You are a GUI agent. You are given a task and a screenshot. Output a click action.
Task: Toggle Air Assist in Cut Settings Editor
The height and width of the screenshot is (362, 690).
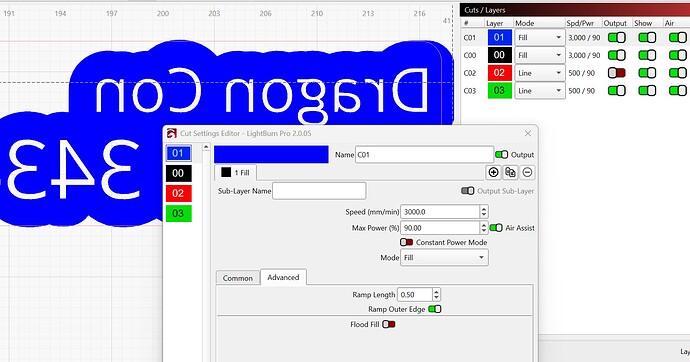click(496, 228)
